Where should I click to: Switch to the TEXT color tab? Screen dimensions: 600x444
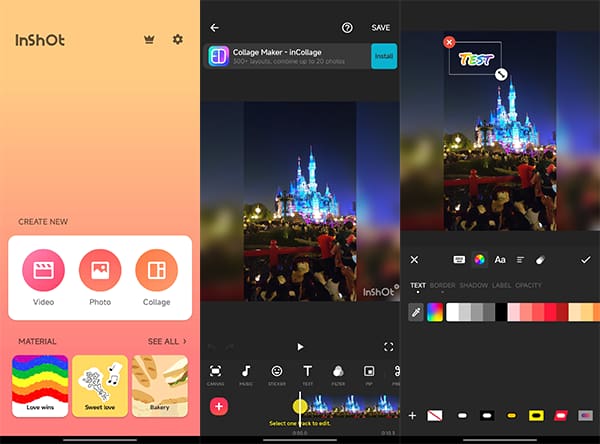[x=418, y=285]
